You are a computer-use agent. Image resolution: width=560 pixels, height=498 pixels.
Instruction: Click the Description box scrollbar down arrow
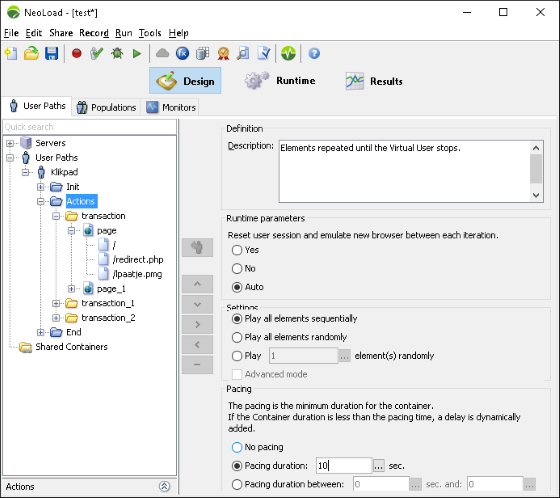(x=536, y=195)
